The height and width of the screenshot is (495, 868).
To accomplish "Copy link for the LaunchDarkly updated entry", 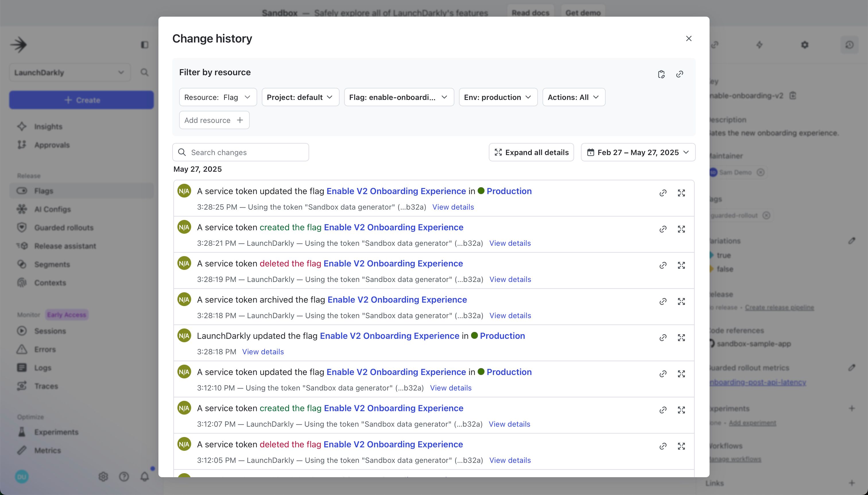I will 663,338.
